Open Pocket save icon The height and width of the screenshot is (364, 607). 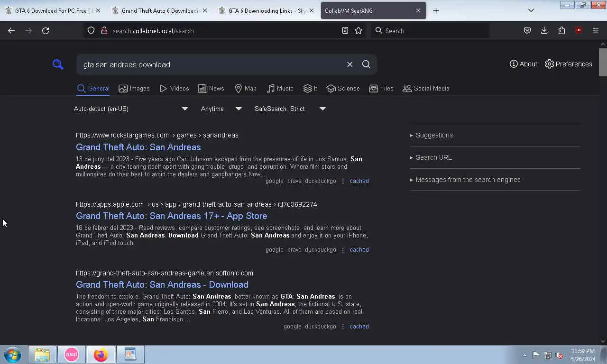click(527, 30)
